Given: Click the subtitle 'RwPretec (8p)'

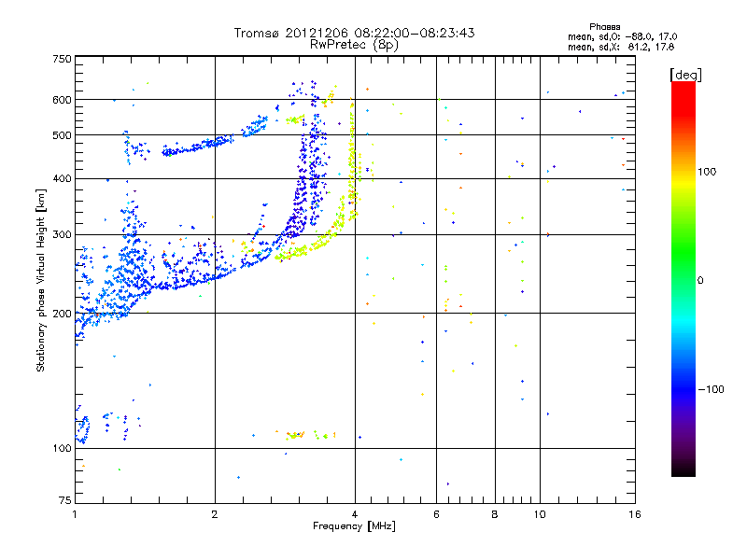Looking at the screenshot, I should (x=354, y=45).
